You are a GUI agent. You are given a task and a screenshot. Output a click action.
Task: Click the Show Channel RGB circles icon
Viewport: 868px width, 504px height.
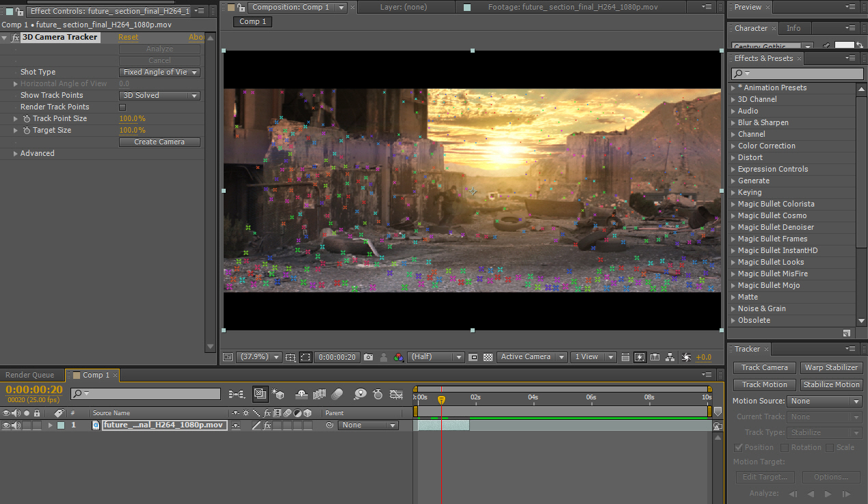coord(398,357)
